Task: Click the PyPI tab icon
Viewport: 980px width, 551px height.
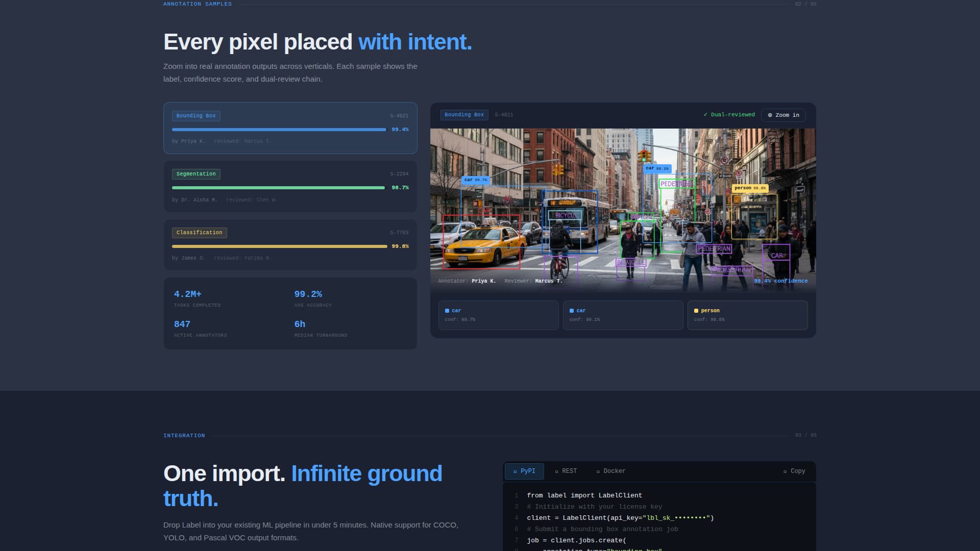Action: coord(515,471)
